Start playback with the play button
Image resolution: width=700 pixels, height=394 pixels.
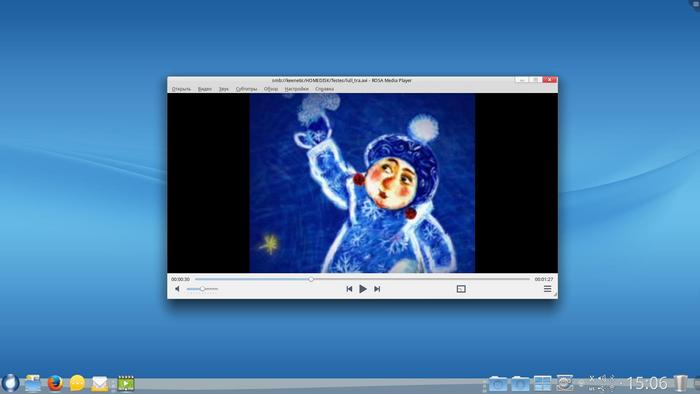[363, 289]
